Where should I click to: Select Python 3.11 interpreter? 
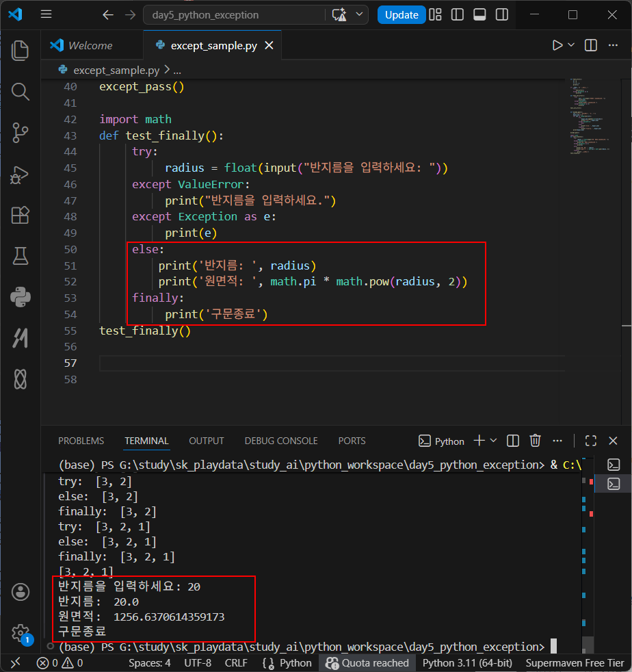467,663
